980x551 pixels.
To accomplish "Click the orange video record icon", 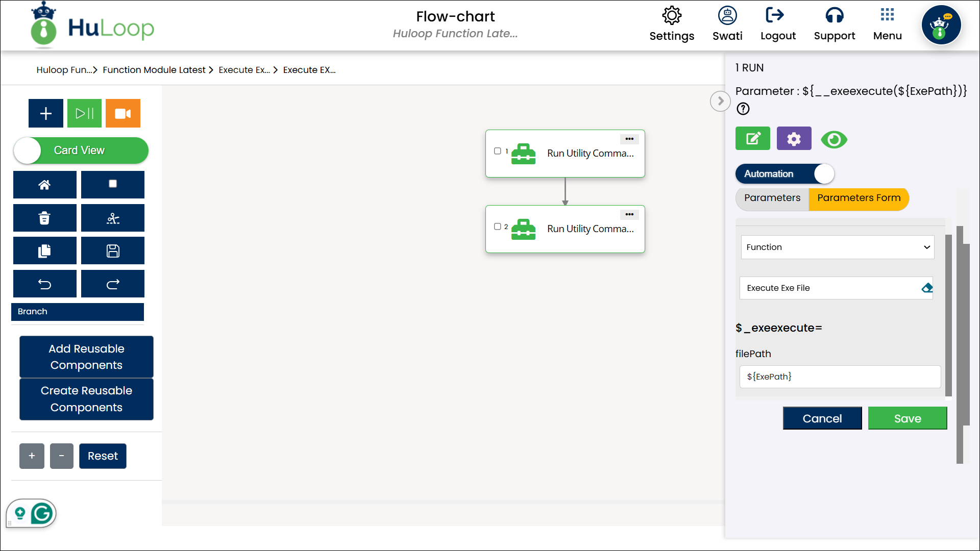I will [122, 113].
